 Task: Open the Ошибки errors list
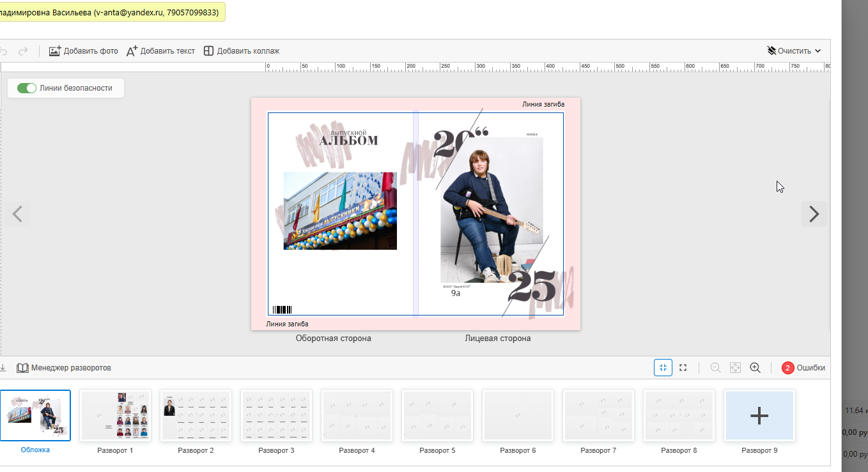click(x=803, y=368)
